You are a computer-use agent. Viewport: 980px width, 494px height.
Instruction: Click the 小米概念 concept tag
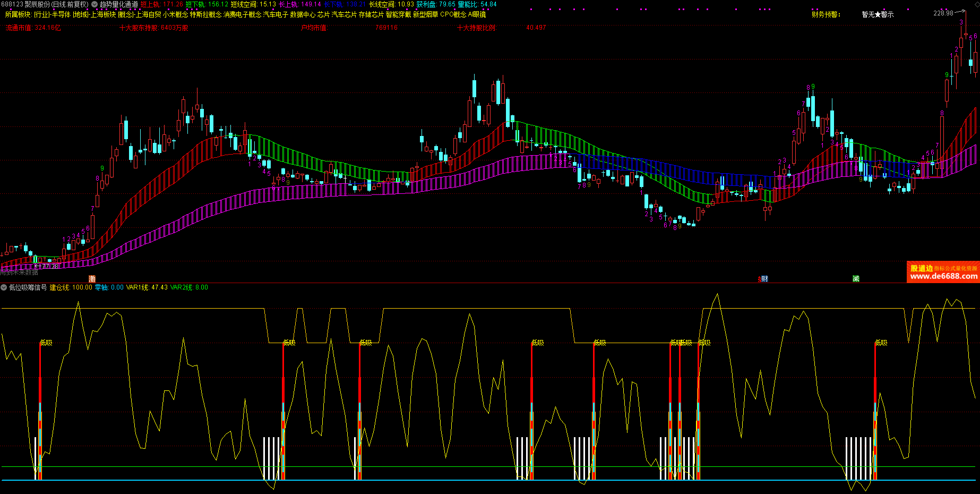point(176,14)
